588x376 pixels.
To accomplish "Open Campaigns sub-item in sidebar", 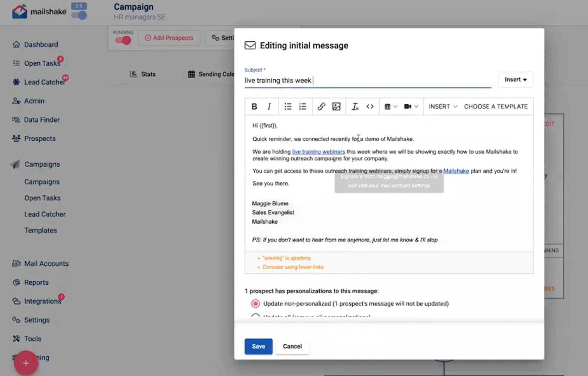I will click(42, 182).
